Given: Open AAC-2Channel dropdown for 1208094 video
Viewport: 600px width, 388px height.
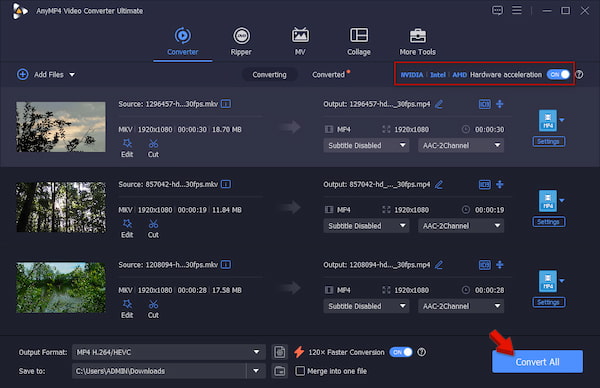Looking at the screenshot, I should tap(461, 306).
